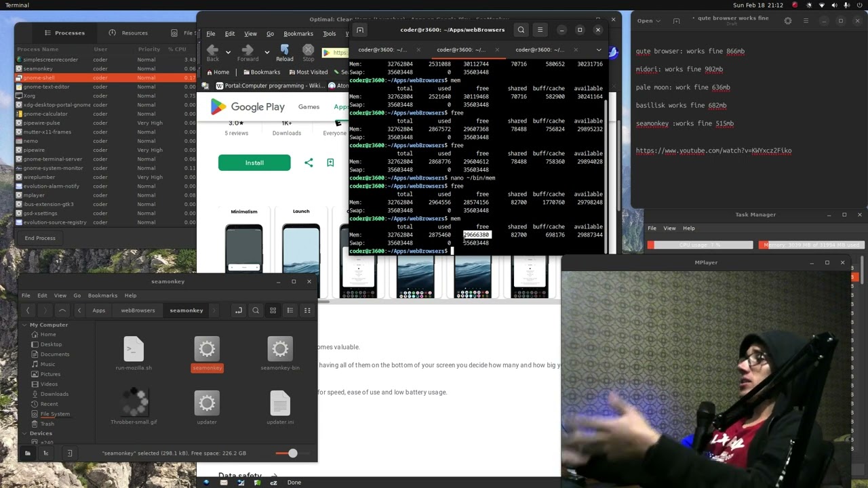This screenshot has width=868, height=488.
Task: Open Documents in file manager sidebar
Action: point(55,354)
